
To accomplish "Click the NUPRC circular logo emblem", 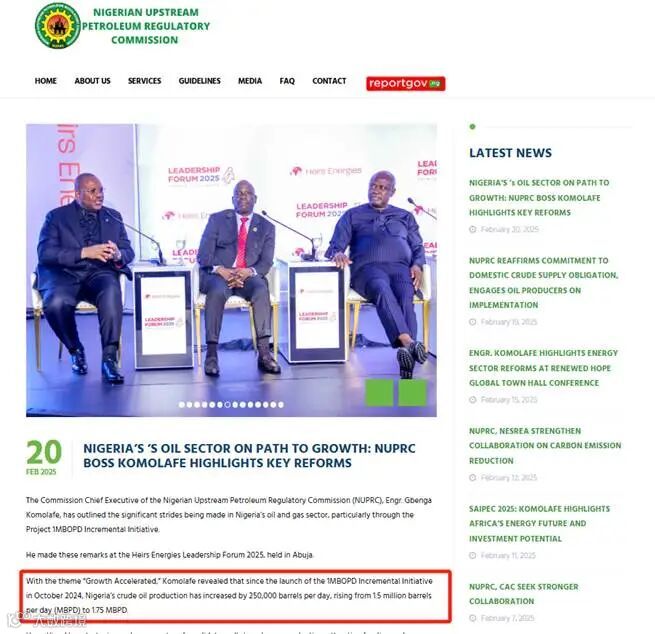I will pyautogui.click(x=58, y=26).
